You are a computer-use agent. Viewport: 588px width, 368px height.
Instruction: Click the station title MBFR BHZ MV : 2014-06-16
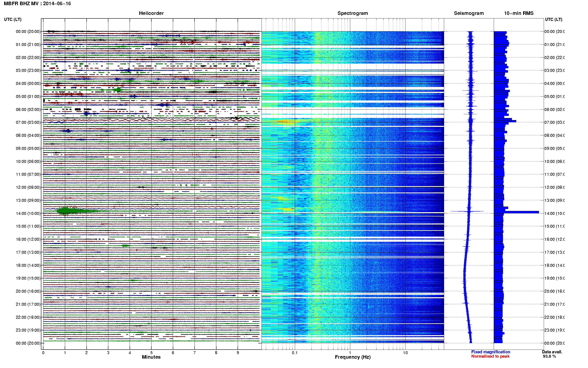pos(37,4)
